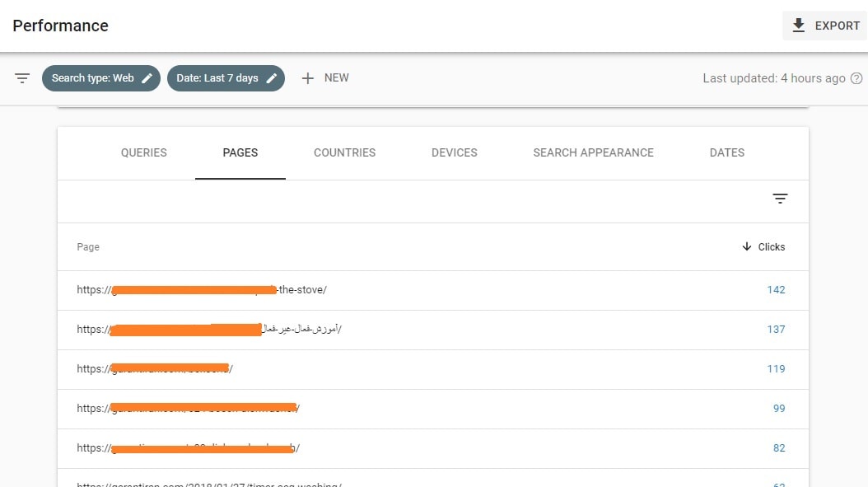
Task: Open the filter icon left of Search type
Action: coord(22,78)
